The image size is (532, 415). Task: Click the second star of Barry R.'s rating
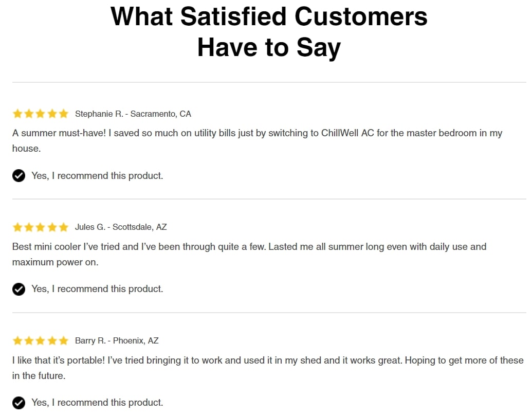pos(29,340)
